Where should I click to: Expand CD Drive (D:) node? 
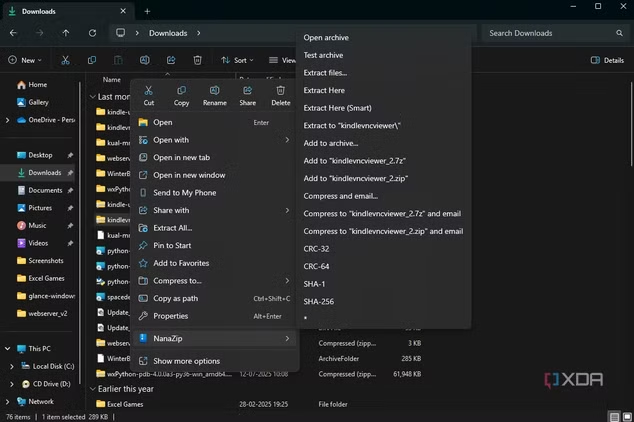[12, 384]
